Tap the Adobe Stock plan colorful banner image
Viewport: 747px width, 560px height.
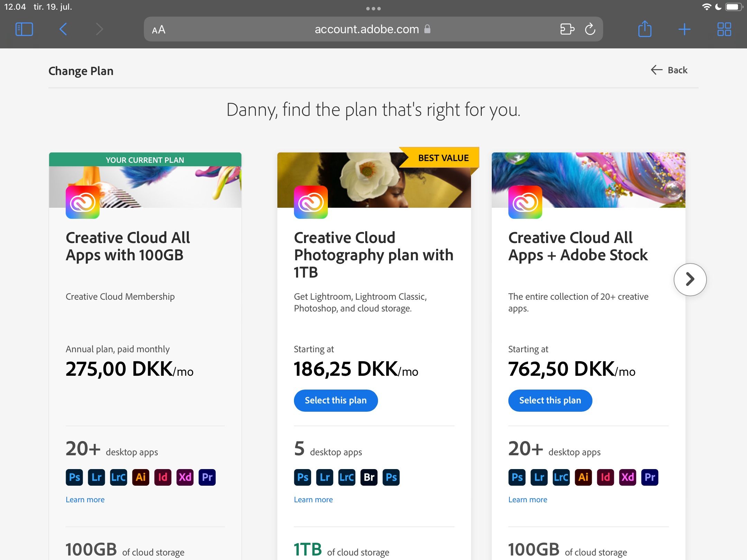[589, 180]
